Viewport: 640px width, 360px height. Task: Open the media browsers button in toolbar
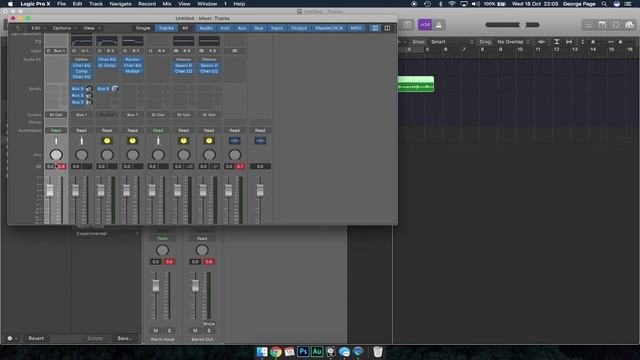coord(629,25)
